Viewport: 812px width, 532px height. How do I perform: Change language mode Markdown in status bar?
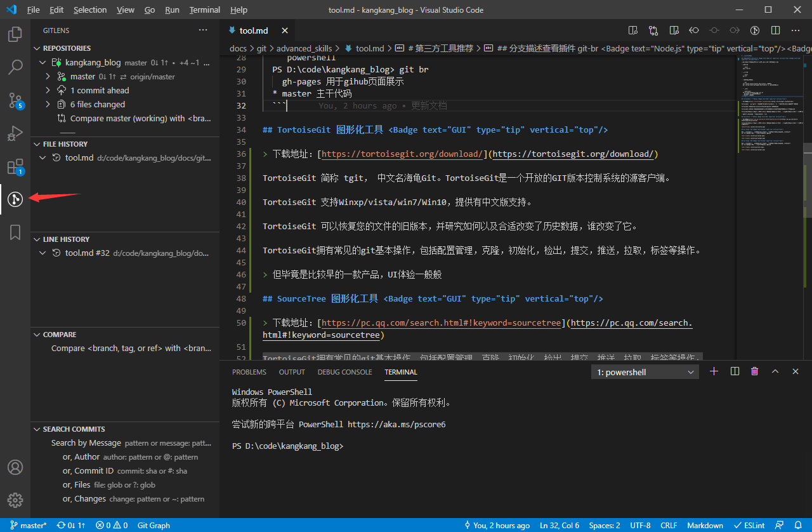tap(705, 525)
